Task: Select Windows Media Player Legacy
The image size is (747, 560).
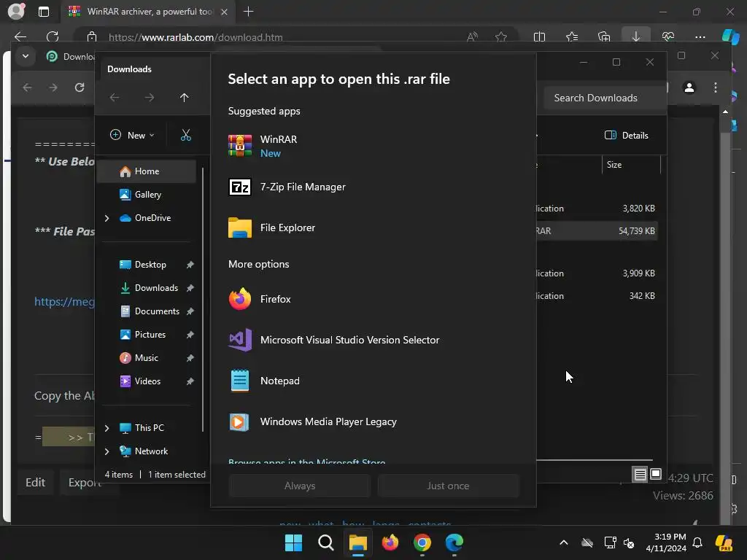Action: click(373, 422)
